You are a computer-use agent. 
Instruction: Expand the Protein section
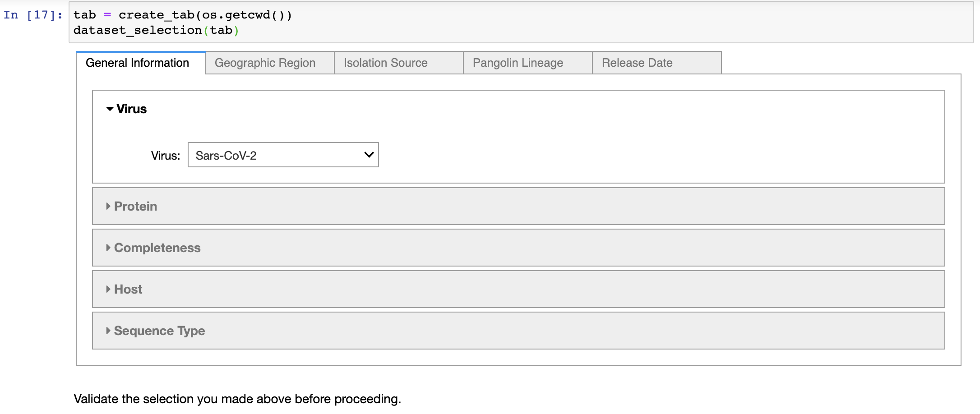tap(135, 206)
